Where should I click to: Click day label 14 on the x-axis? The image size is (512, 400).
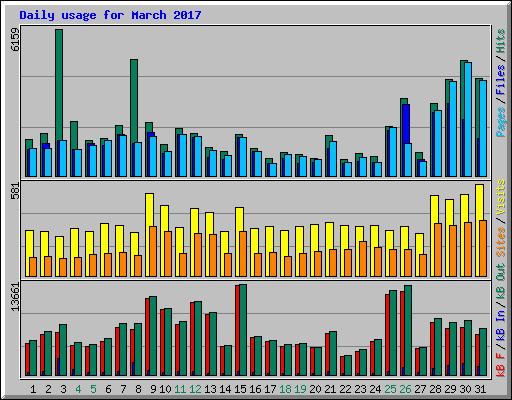(225, 389)
